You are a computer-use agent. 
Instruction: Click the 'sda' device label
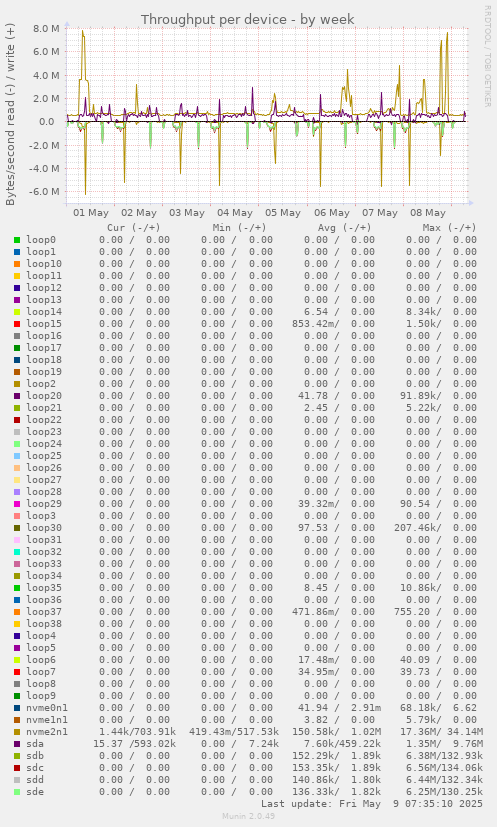[35, 744]
